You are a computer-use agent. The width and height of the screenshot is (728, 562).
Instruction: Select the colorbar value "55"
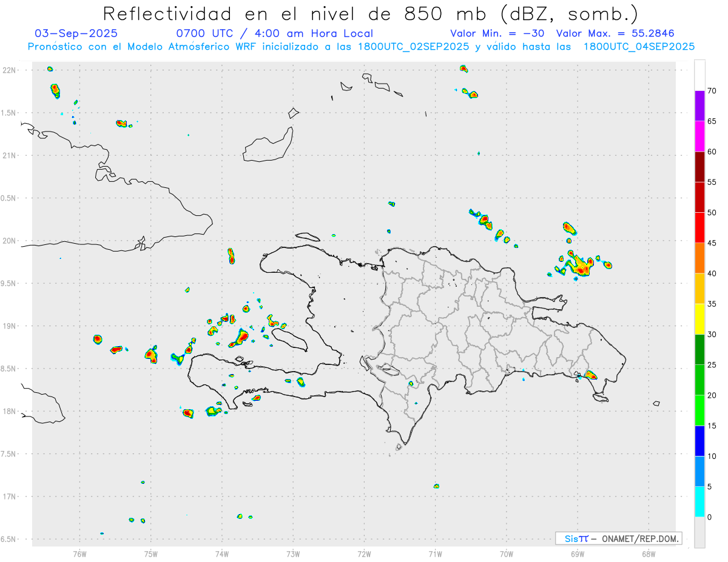click(712, 182)
